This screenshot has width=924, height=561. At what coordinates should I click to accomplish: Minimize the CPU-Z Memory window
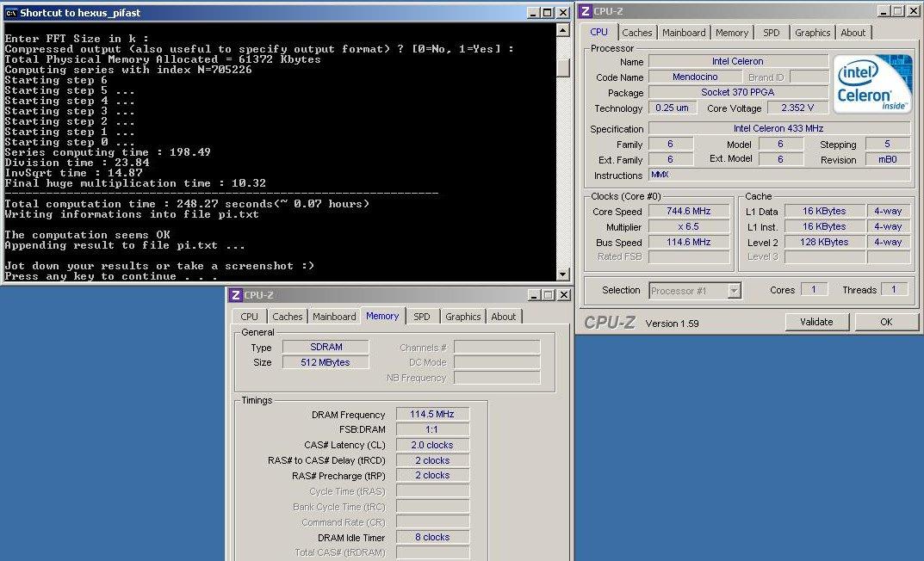coord(535,295)
